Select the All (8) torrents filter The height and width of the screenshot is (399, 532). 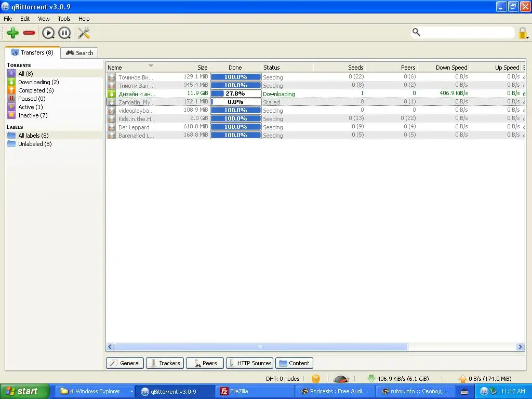(25, 74)
